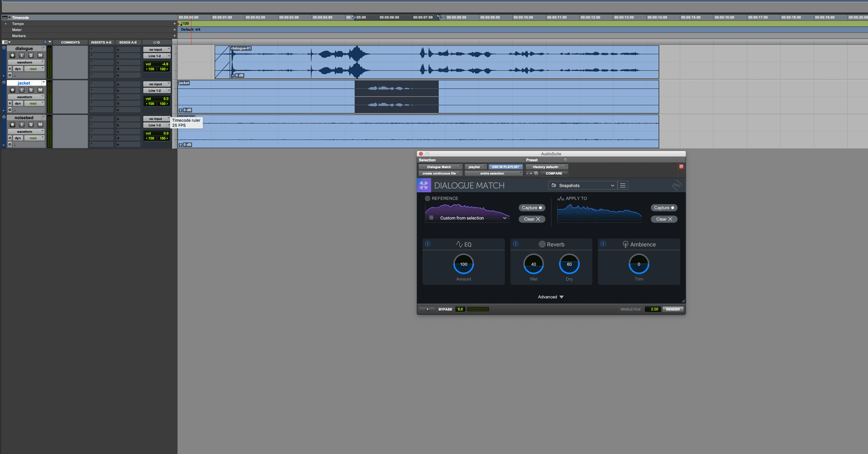
Task: Open dialogue track view selector (waveform)
Action: (26, 62)
